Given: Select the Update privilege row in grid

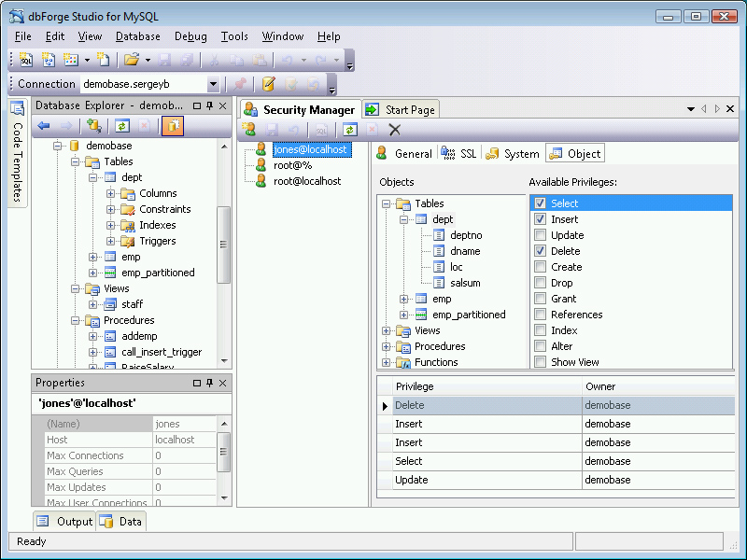Looking at the screenshot, I should click(557, 480).
